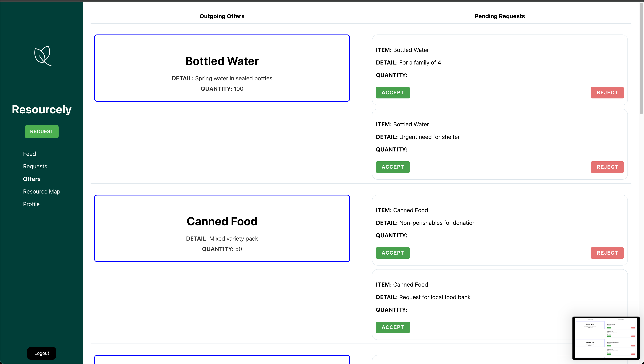Click the page preview thumbnail overlay
The image size is (644, 364).
tap(606, 338)
